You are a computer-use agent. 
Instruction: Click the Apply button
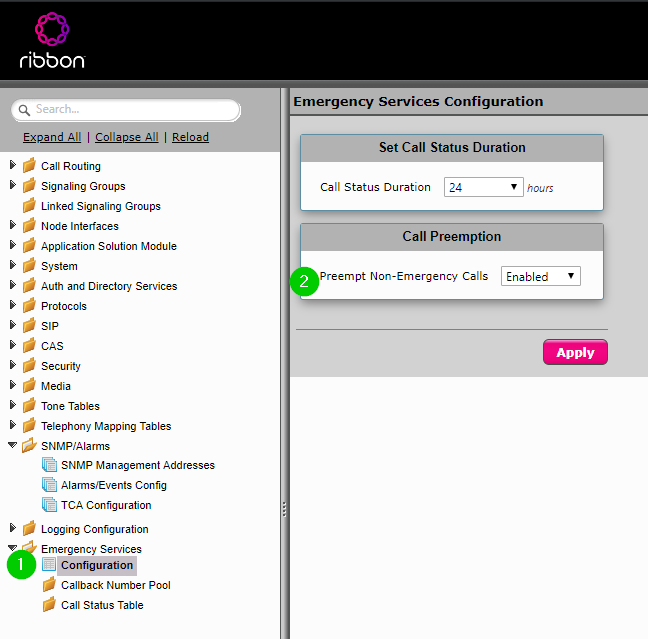point(575,352)
